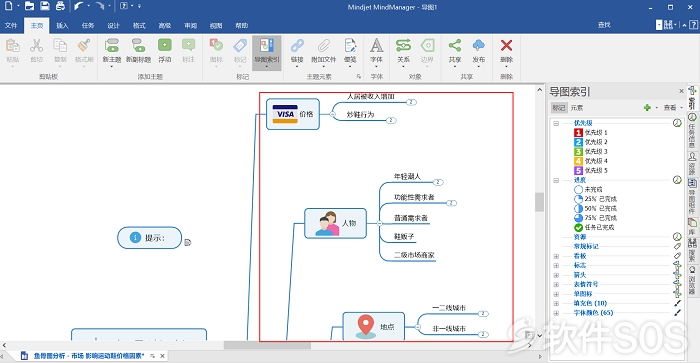Undo the last action
The width and height of the screenshot is (700, 363).
[x=79, y=6]
